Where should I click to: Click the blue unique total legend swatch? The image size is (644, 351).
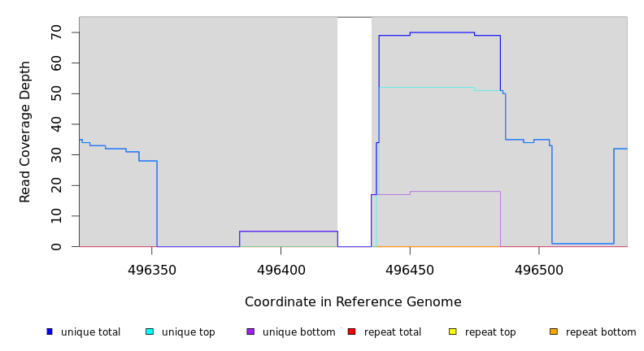(50, 331)
